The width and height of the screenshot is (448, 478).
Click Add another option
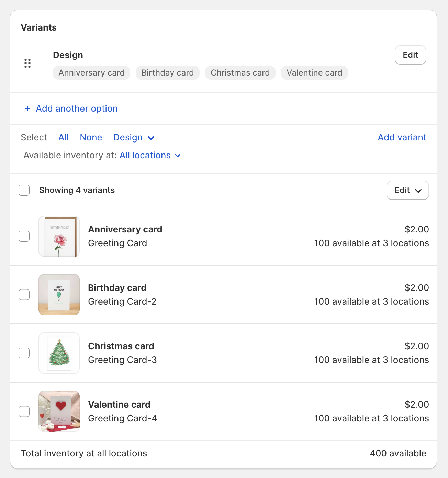pyautogui.click(x=76, y=109)
